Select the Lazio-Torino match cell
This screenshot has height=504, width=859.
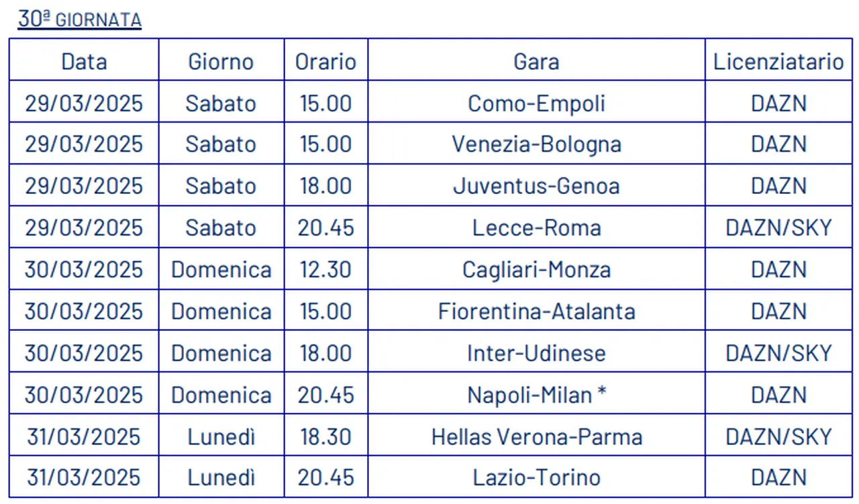click(536, 478)
